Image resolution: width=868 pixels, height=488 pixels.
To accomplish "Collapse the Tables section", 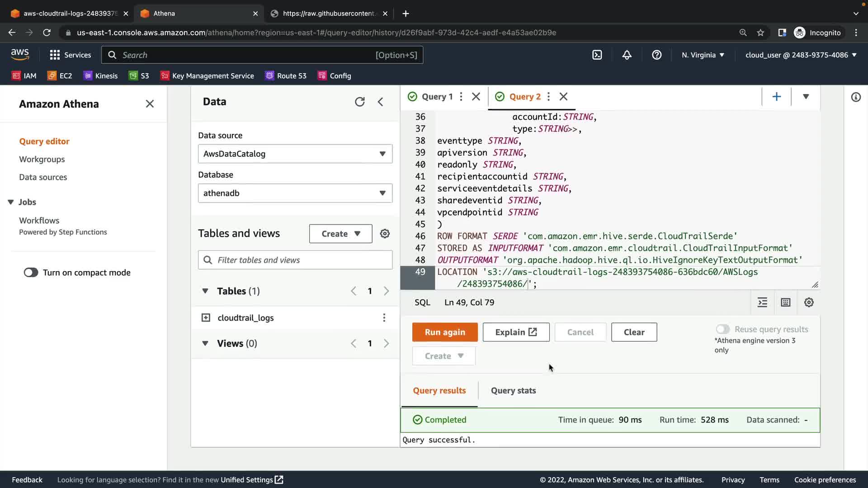I will [x=205, y=291].
